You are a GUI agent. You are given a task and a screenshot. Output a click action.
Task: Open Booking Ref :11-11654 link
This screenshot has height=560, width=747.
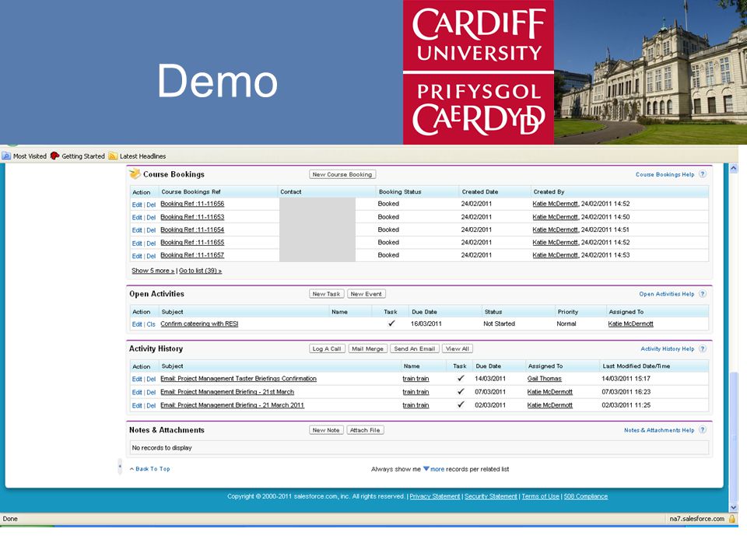point(192,229)
